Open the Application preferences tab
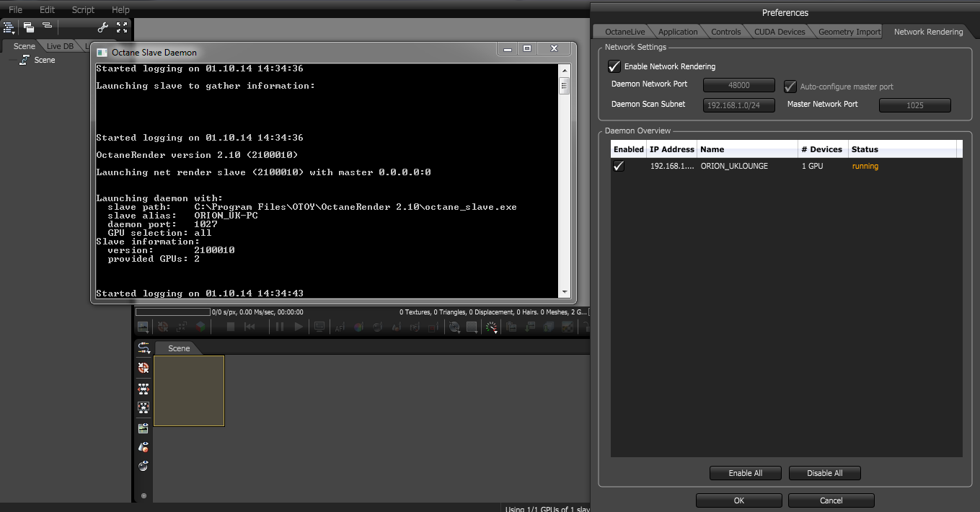Screen dimensions: 980x512 click(678, 32)
